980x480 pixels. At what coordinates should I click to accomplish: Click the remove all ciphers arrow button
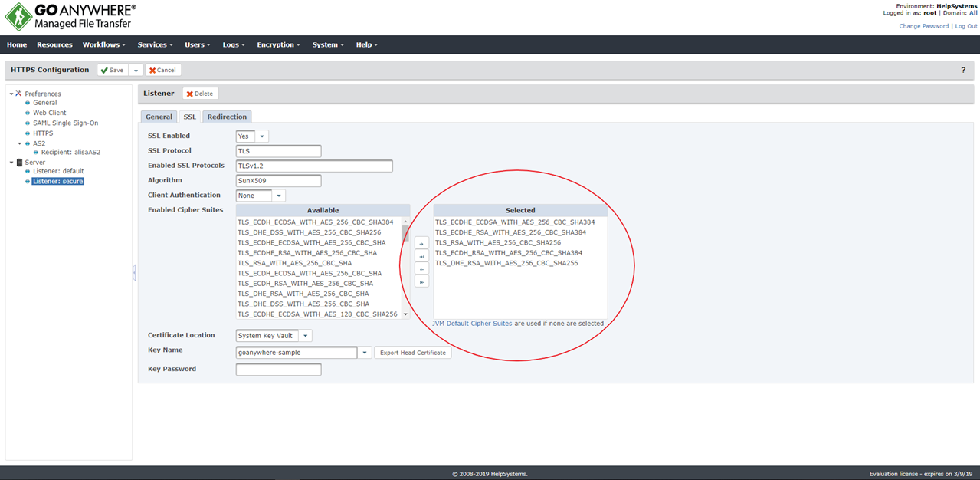(421, 282)
